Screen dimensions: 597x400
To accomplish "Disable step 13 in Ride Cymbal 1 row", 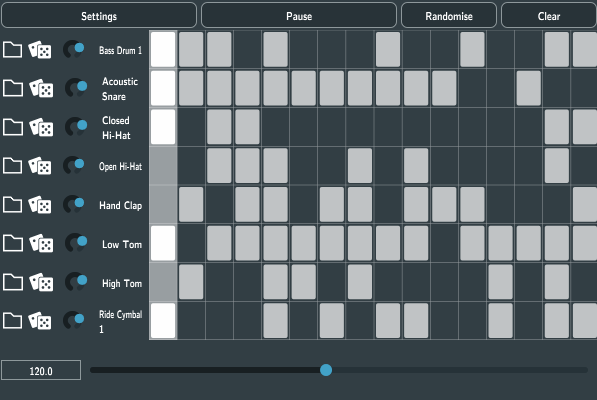I will click(x=500, y=320).
